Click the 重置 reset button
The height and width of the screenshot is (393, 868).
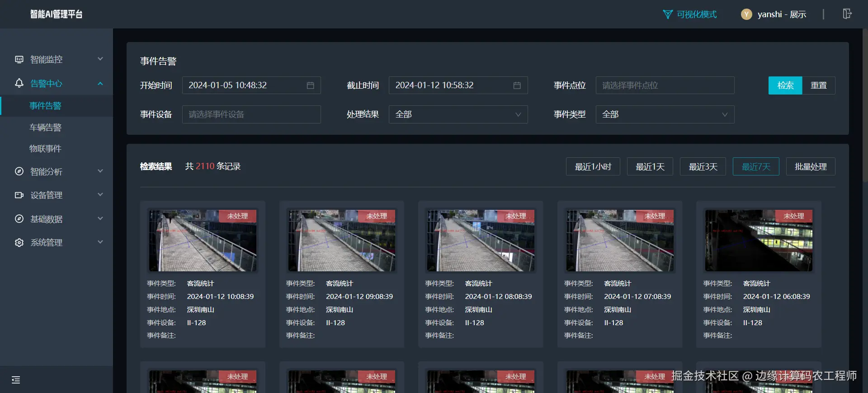(x=819, y=85)
